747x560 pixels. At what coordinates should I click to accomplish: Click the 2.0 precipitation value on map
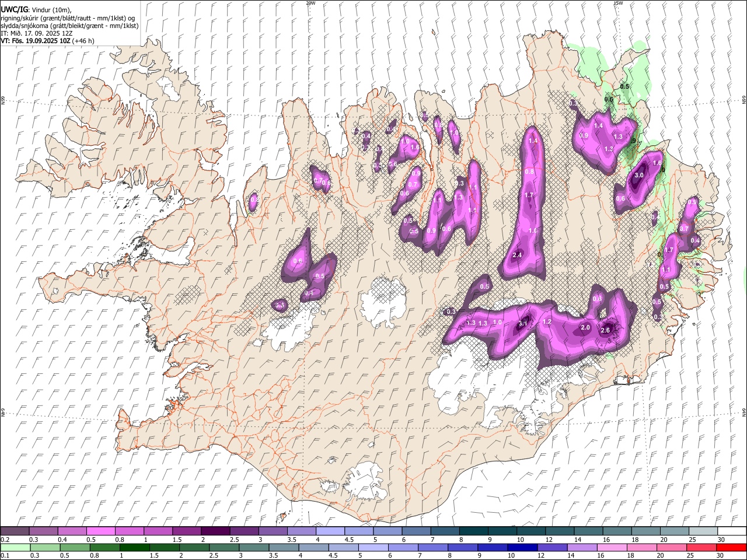585,328
